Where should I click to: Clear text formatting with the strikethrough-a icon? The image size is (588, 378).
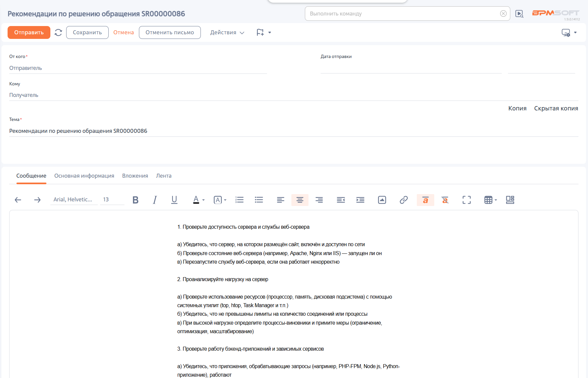(x=445, y=200)
